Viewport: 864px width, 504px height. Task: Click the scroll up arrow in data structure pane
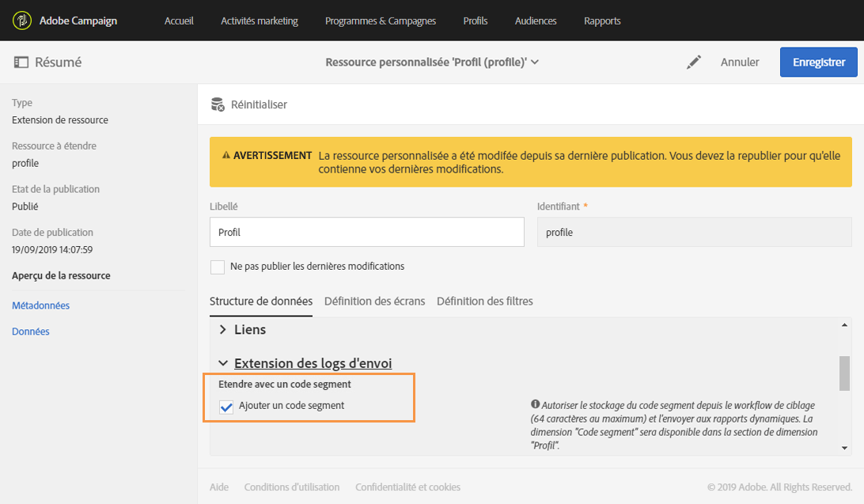tap(844, 325)
